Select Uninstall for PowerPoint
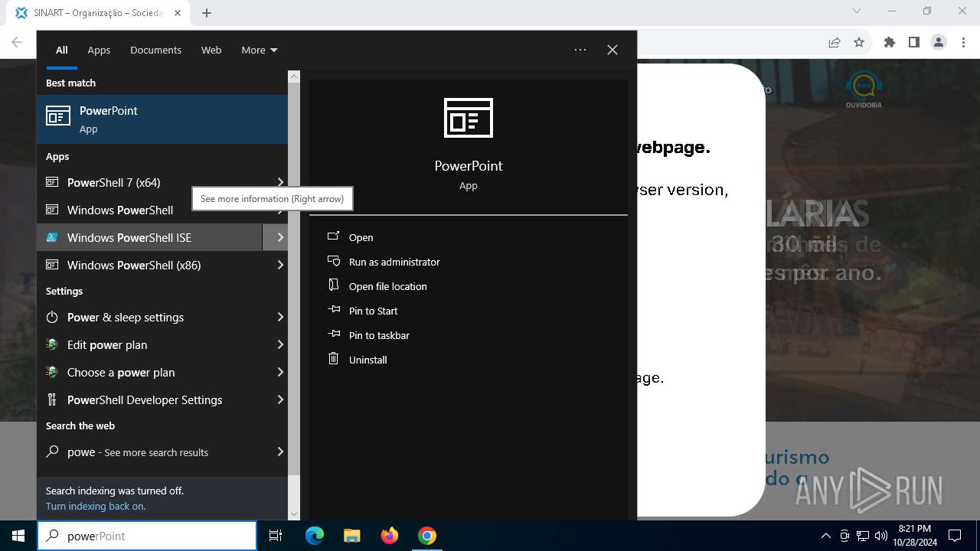Image resolution: width=980 pixels, height=551 pixels. 368,360
